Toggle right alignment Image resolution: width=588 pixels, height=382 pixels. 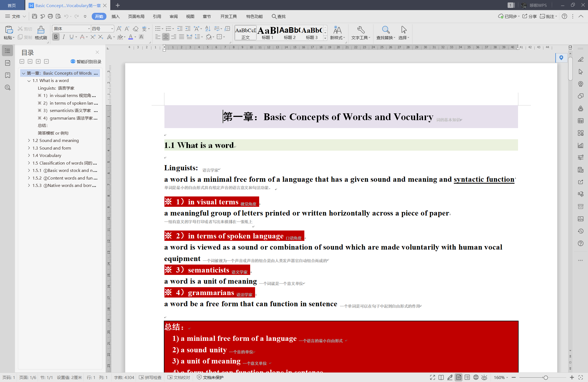(x=174, y=37)
